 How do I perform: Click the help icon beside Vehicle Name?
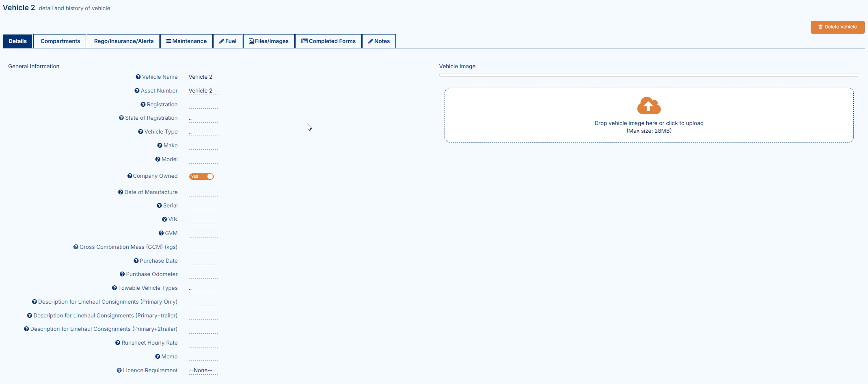pyautogui.click(x=138, y=77)
